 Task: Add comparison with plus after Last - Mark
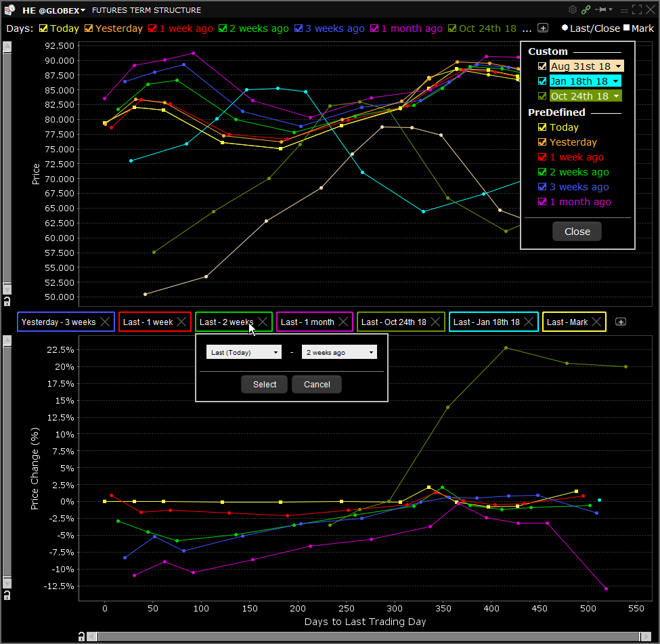tap(620, 322)
